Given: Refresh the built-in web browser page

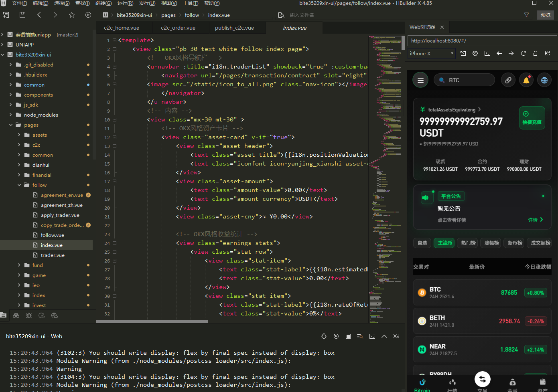Looking at the screenshot, I should pos(523,53).
